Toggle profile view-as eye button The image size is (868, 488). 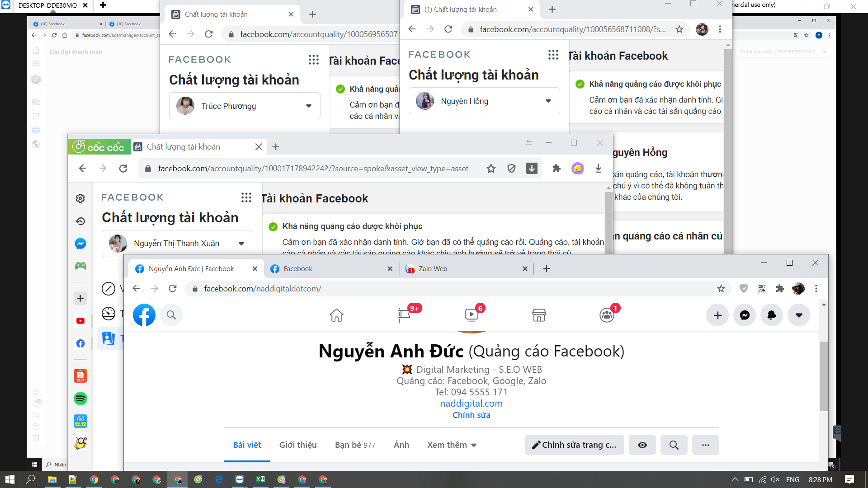click(x=642, y=445)
